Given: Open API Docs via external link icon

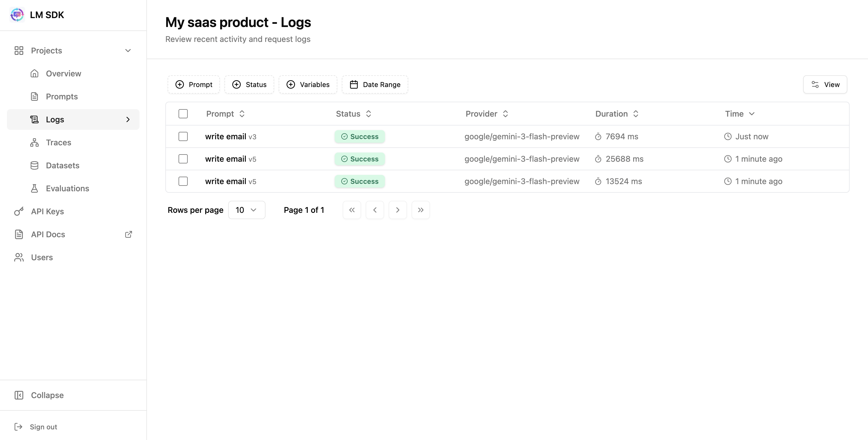Looking at the screenshot, I should coord(128,234).
